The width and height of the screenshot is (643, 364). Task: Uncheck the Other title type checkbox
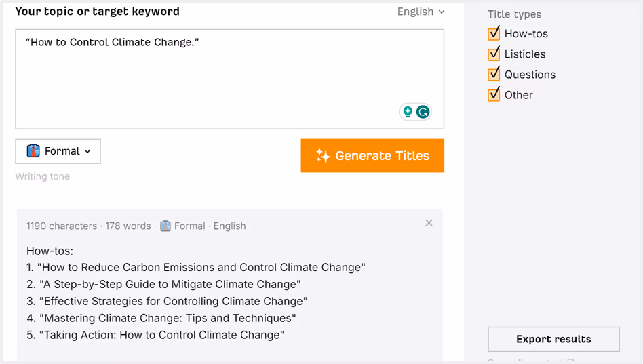coord(494,94)
